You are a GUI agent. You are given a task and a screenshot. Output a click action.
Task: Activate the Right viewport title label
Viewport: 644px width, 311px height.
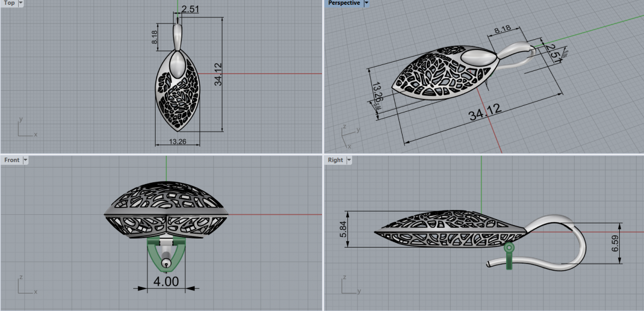(335, 160)
